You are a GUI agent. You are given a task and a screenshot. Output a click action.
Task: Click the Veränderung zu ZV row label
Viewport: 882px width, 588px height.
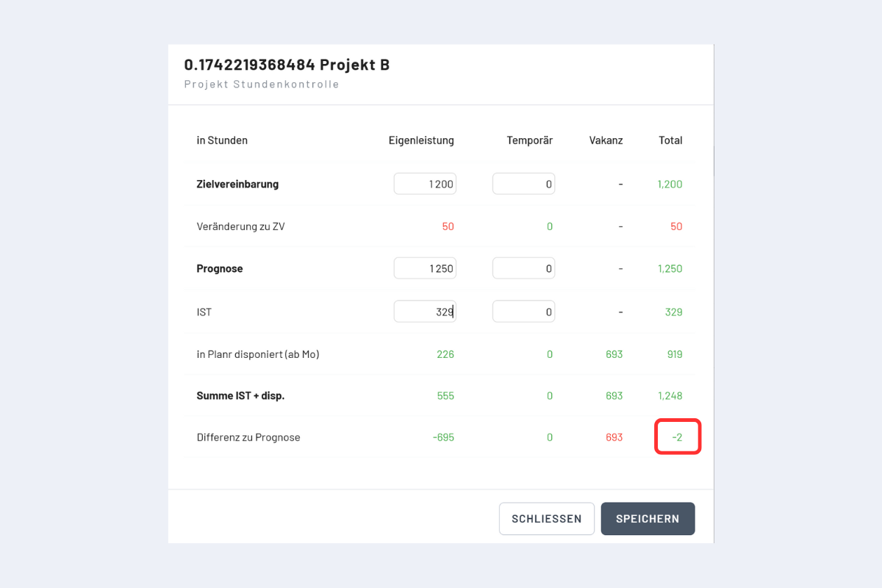pos(240,226)
